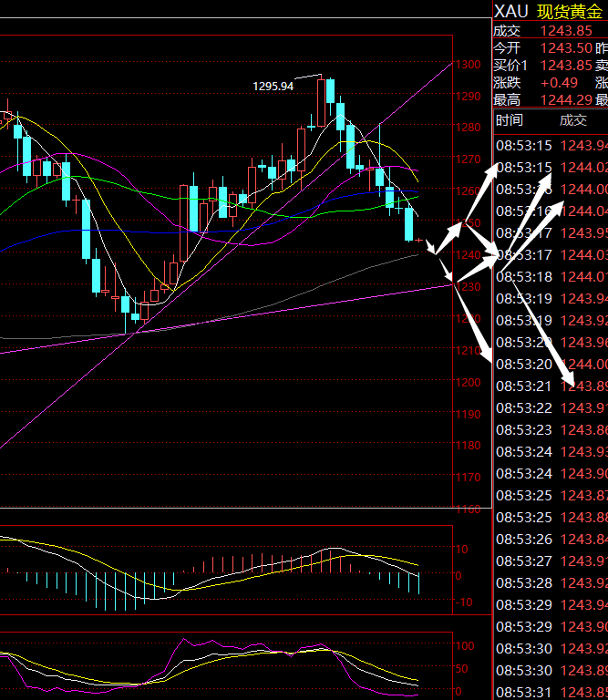Click the price beside the 08:53:22 tick
608x700 pixels.
(584, 408)
